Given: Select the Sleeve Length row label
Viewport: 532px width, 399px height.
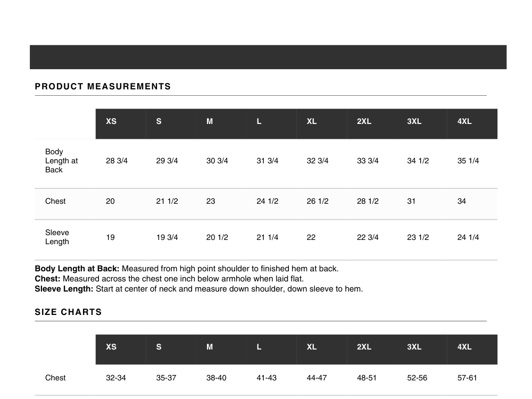Looking at the screenshot, I should [x=57, y=237].
